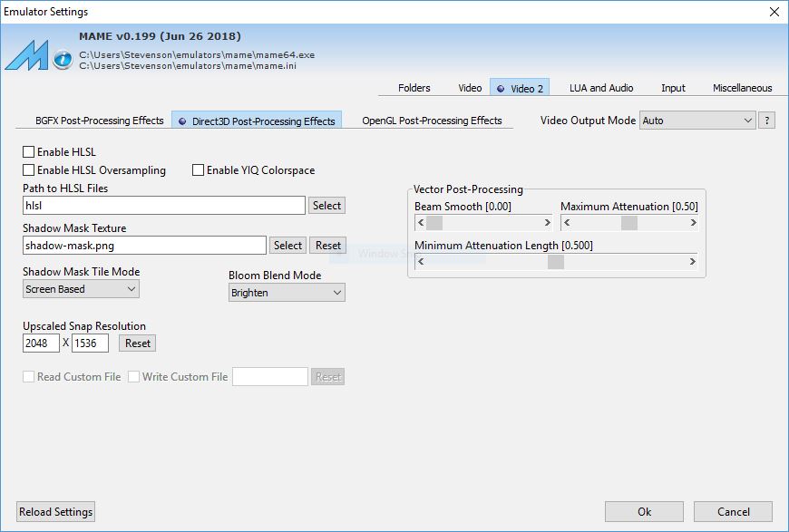Select Direct3D Post-Processing Effects tab
Screen dimensions: 789x532
coord(257,121)
